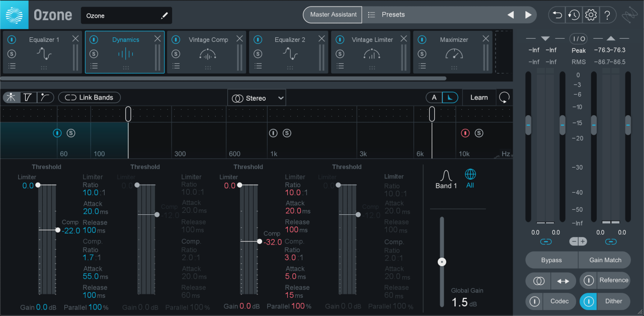Image resolution: width=644 pixels, height=316 pixels.
Task: Open Vintage Limiter module preset list
Action: click(340, 66)
